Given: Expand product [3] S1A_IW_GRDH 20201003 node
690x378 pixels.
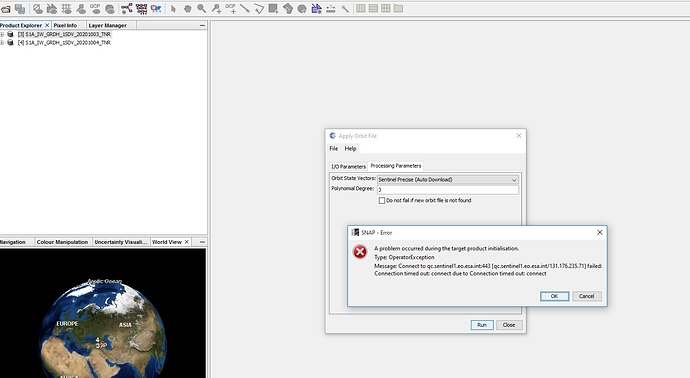Looking at the screenshot, I should (2, 34).
